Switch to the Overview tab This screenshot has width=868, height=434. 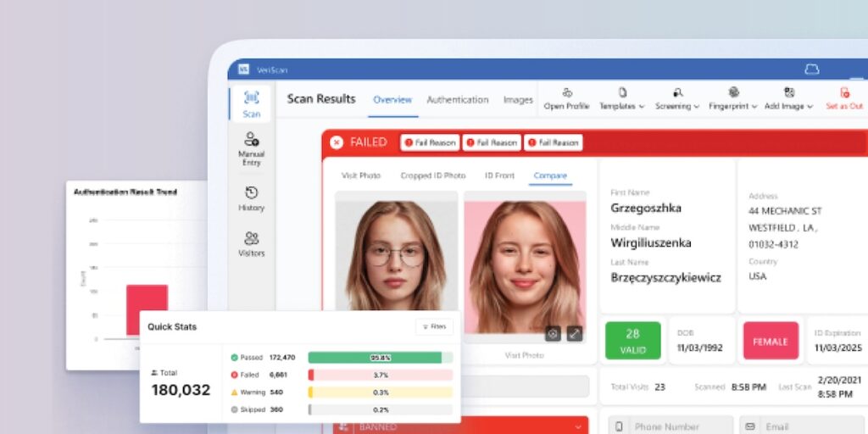point(392,100)
